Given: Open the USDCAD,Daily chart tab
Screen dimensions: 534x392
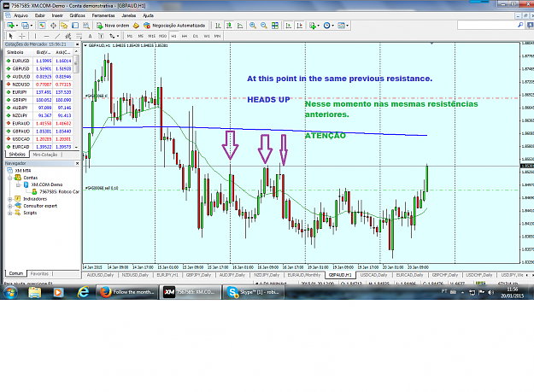Looking at the screenshot, I should point(373,275).
